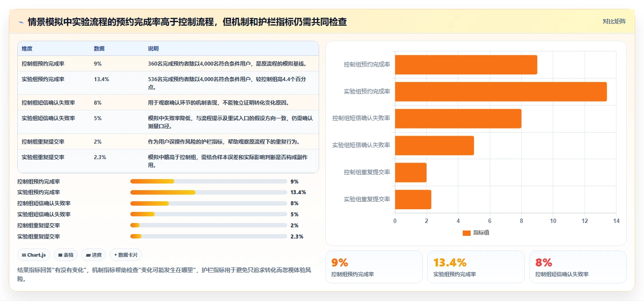
Task: Click the 实验组重复提交率 bar in the chart
Action: [x=413, y=199]
